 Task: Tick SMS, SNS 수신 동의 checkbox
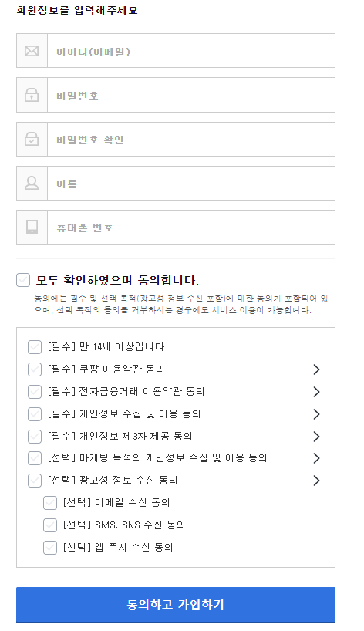(50, 525)
